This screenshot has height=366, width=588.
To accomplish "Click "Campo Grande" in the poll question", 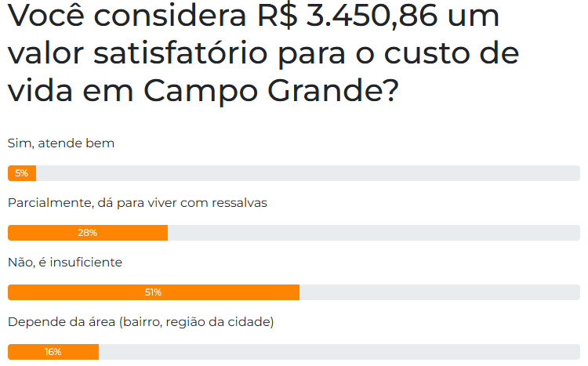I will tap(270, 90).
